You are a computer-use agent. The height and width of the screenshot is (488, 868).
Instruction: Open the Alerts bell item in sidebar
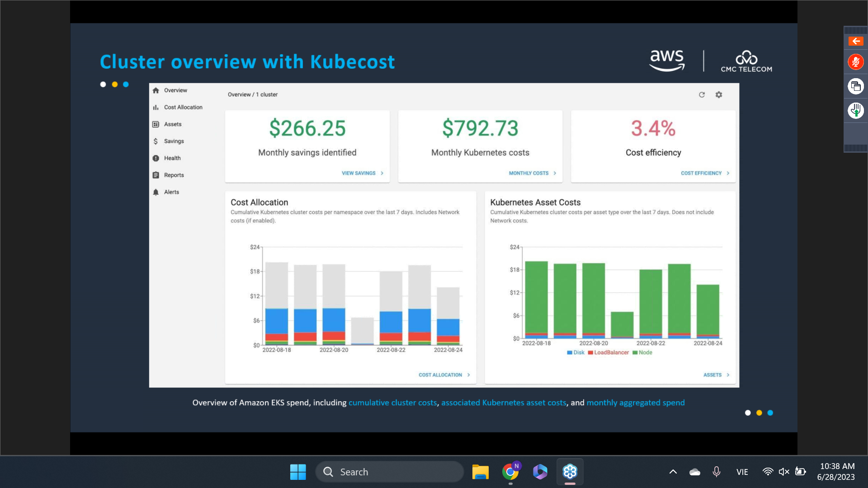pos(171,192)
